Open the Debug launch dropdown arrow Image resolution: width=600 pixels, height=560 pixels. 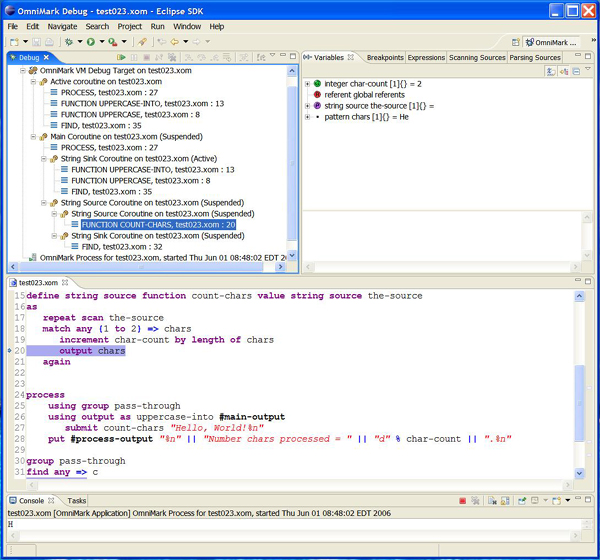point(80,41)
